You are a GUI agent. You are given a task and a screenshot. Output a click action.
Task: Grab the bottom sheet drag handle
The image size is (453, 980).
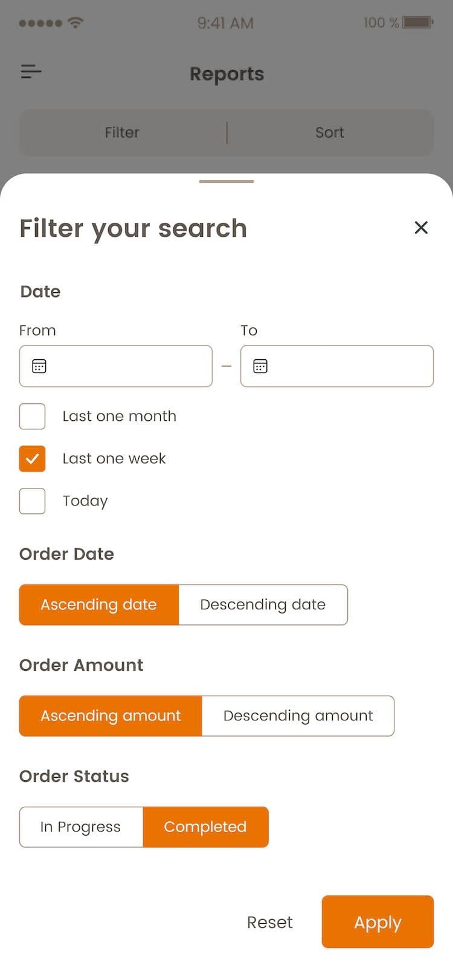click(226, 181)
